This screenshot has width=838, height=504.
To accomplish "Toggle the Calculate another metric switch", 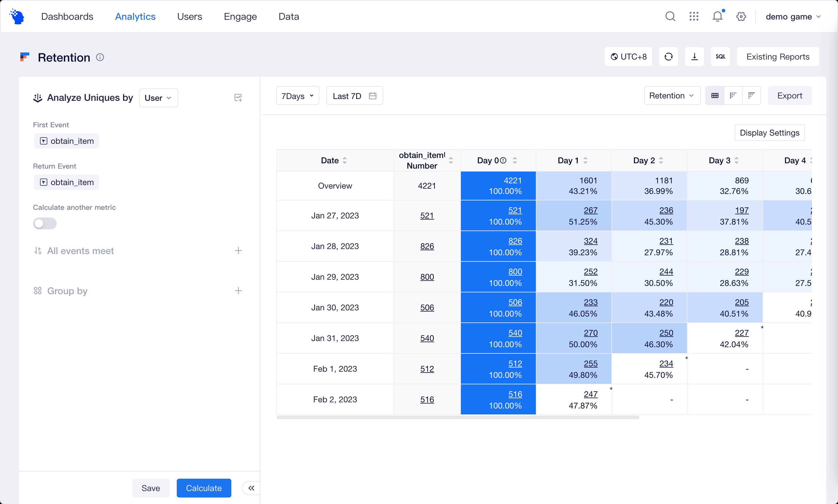I will [x=45, y=223].
